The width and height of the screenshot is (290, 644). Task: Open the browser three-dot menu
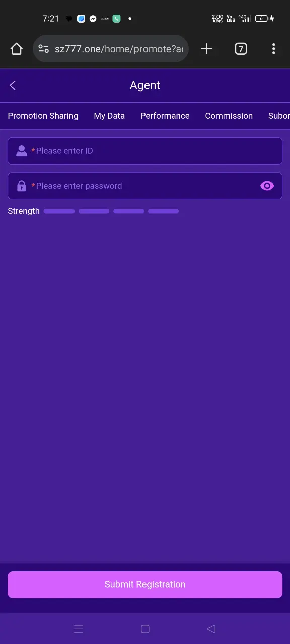273,49
